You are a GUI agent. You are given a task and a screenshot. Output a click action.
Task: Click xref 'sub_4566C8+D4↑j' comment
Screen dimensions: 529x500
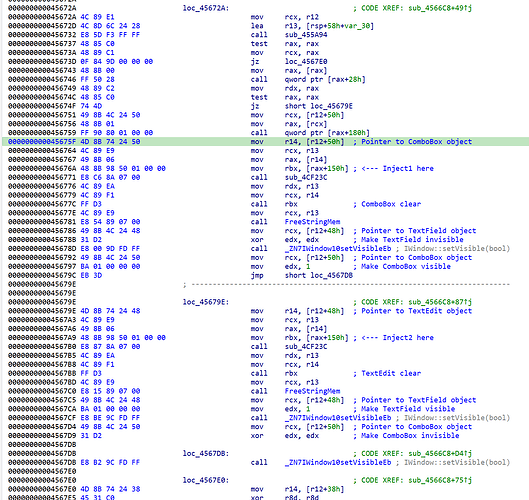pos(440,453)
